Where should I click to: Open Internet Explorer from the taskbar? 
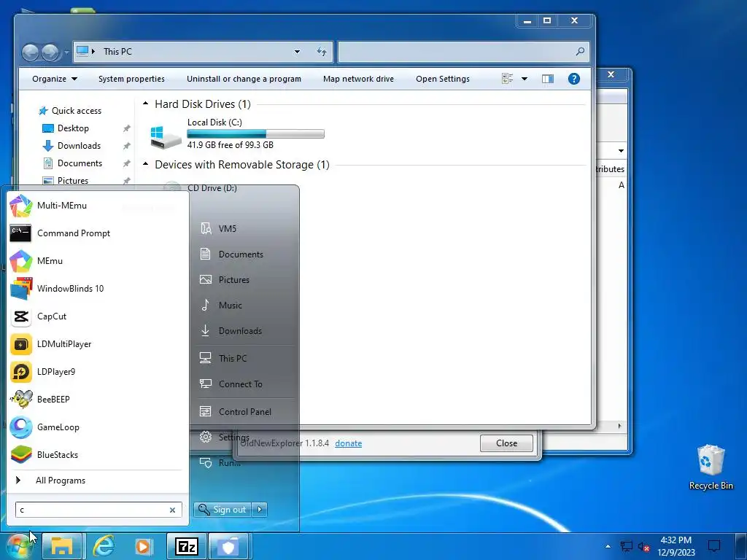(103, 546)
